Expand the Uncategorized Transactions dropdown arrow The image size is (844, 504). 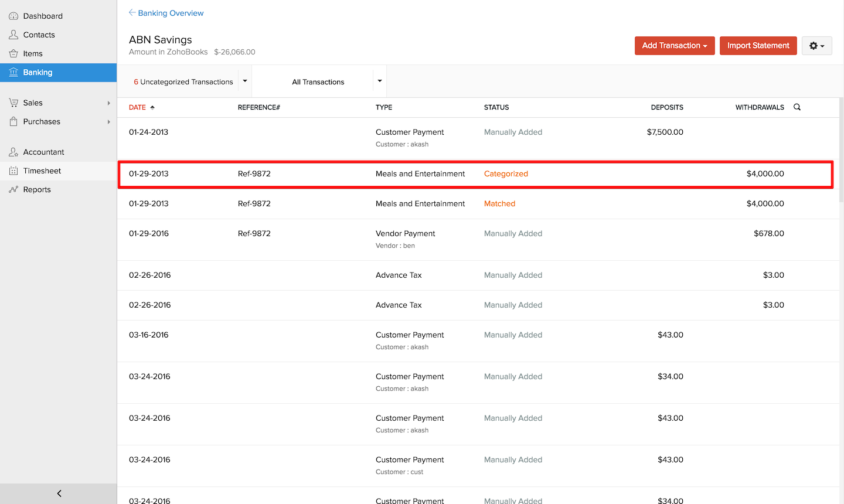pos(245,81)
